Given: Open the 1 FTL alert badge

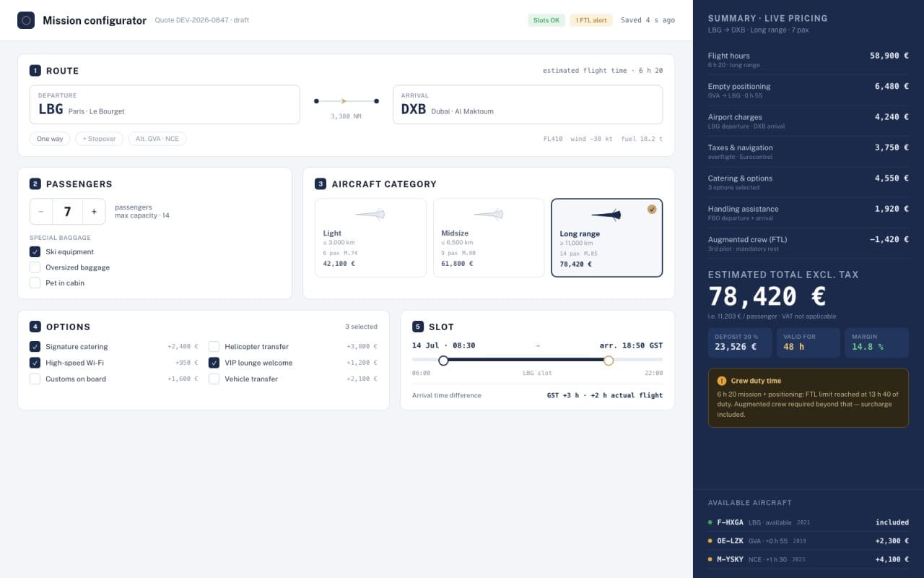Looking at the screenshot, I should (x=591, y=20).
